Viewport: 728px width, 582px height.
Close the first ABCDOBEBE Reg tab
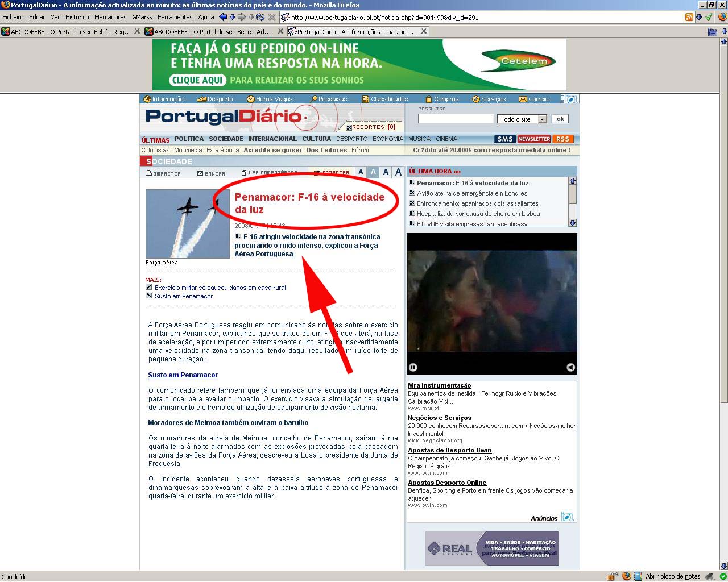coord(137,31)
